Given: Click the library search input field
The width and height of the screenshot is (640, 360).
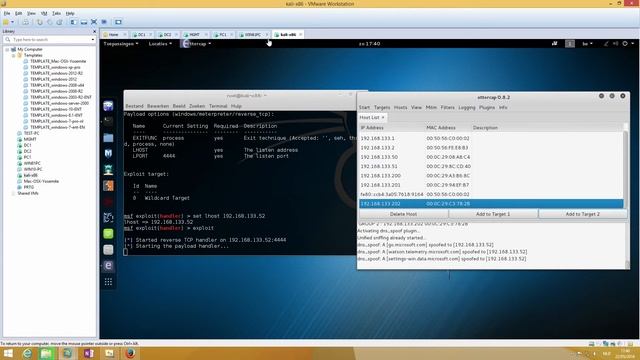Looking at the screenshot, I should pyautogui.click(x=49, y=40).
